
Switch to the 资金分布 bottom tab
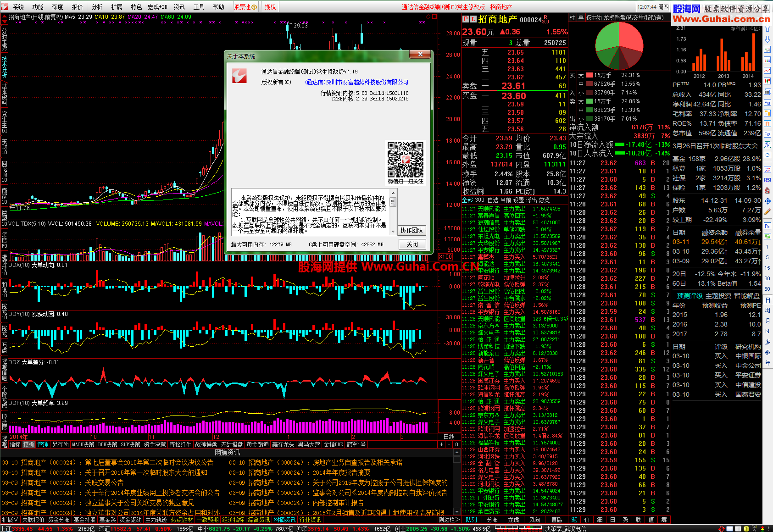[x=59, y=520]
